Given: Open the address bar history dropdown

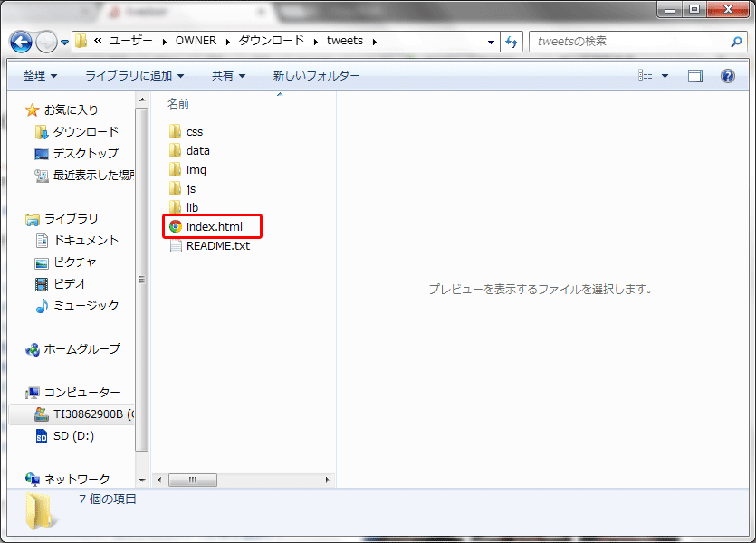Looking at the screenshot, I should click(x=491, y=42).
